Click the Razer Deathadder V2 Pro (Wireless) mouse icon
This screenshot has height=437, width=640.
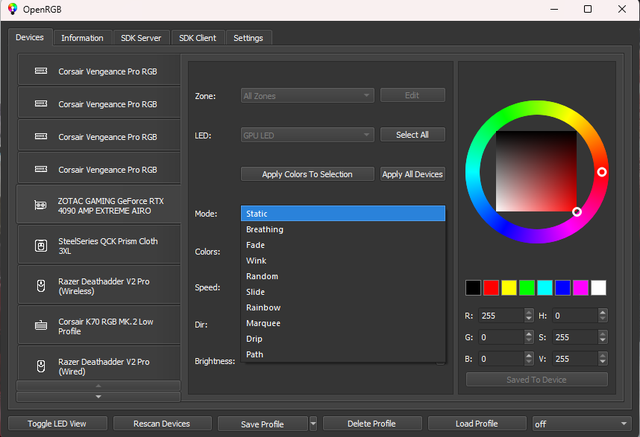(41, 286)
